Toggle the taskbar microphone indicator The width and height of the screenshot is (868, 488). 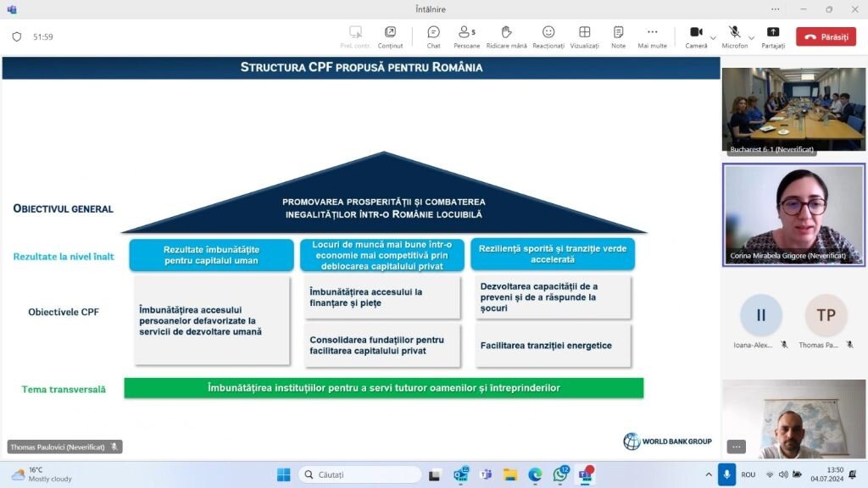[x=726, y=474]
